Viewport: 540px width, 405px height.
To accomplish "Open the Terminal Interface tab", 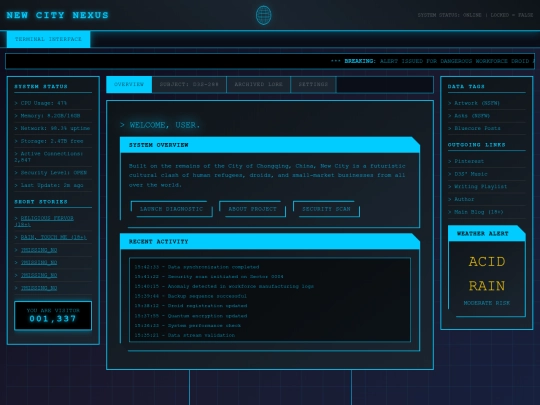I will 49,39.
